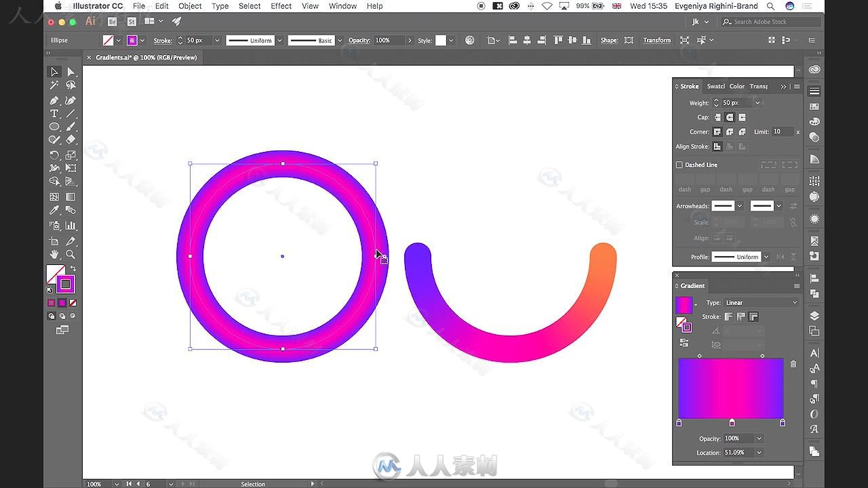Viewport: 868px width, 488px height.
Task: Select the Rotate tool
Action: coord(54,155)
